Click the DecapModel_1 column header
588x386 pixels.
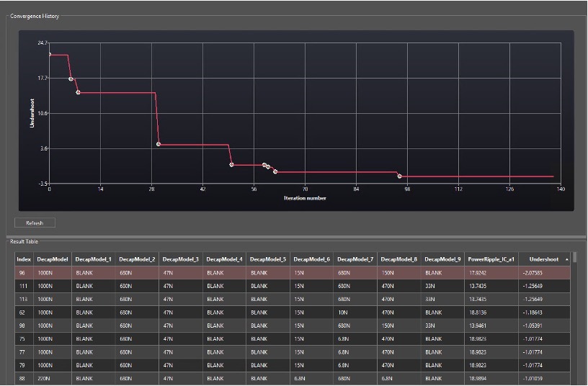pos(94,259)
